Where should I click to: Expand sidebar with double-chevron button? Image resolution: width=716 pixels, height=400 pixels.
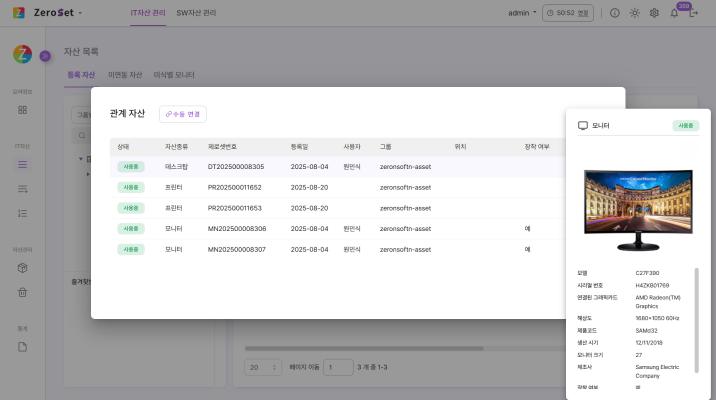pos(45,56)
